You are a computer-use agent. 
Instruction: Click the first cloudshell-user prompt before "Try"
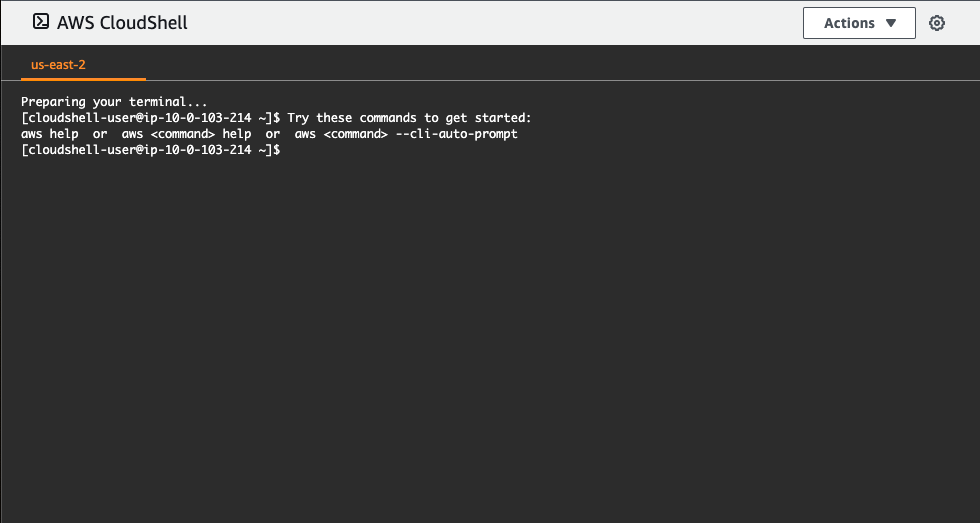coord(151,117)
